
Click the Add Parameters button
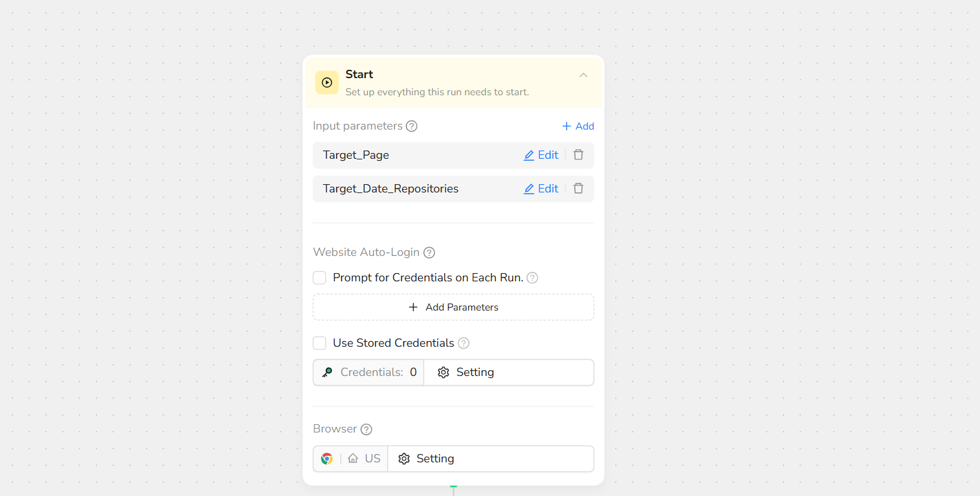click(453, 307)
